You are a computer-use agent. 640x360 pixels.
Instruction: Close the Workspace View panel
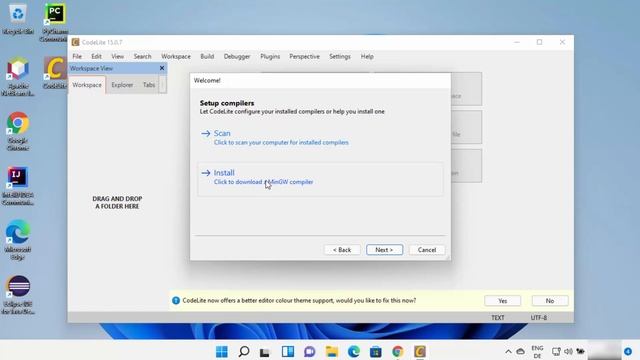coord(162,68)
